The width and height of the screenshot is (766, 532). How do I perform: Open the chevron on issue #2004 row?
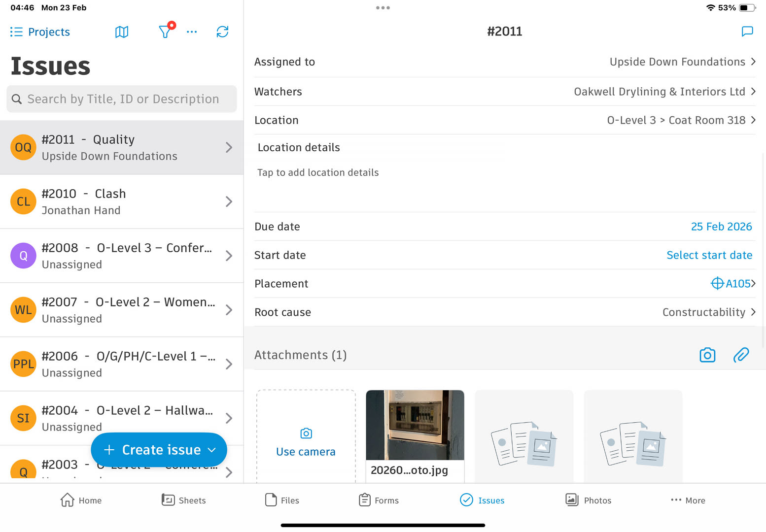229,418
